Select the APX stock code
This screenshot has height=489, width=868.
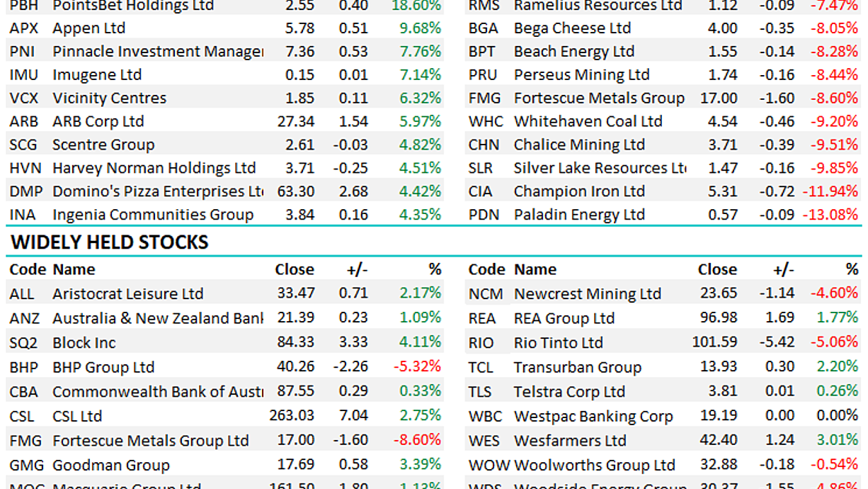(x=23, y=28)
